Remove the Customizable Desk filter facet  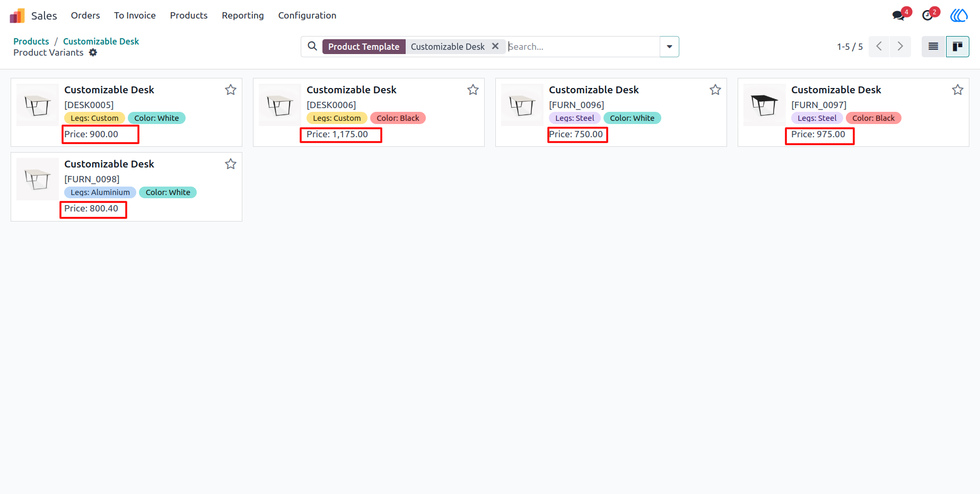(495, 46)
